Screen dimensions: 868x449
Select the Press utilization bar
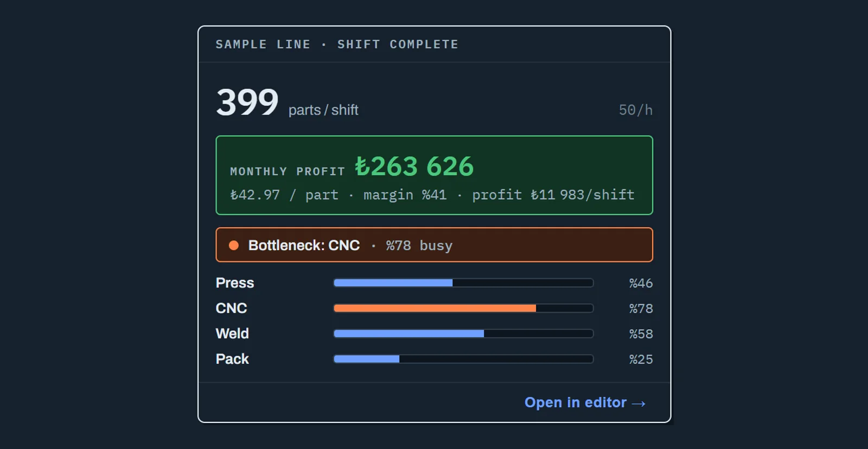point(463,283)
